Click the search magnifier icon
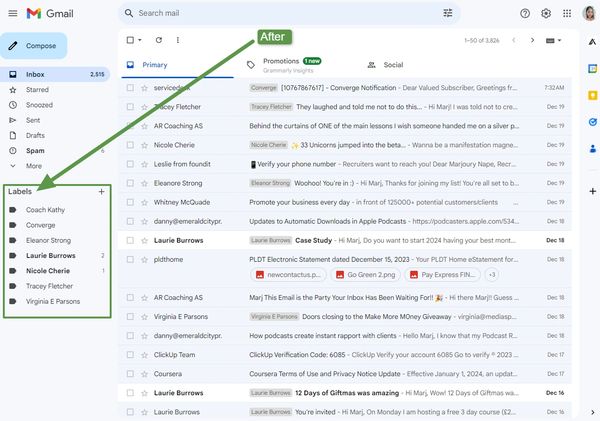600x421 pixels. 129,13
